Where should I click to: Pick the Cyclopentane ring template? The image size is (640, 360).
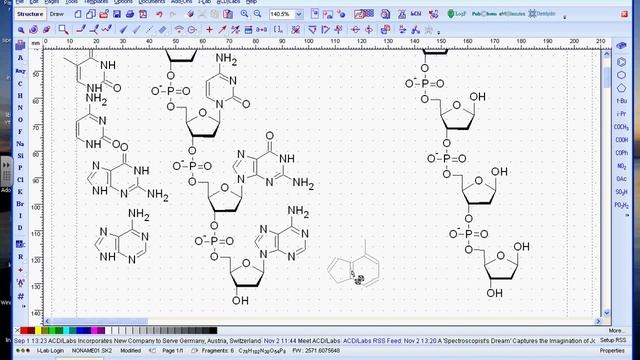(x=621, y=88)
